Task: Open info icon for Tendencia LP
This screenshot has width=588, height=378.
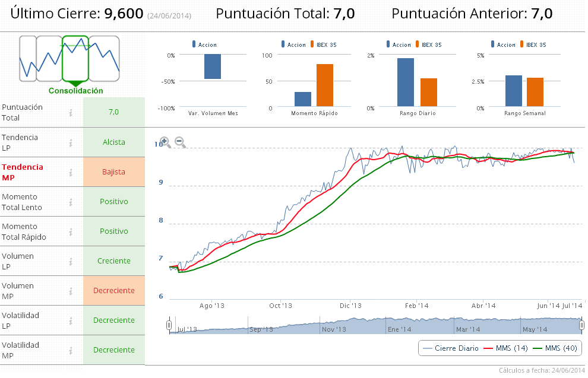Action: pyautogui.click(x=71, y=143)
